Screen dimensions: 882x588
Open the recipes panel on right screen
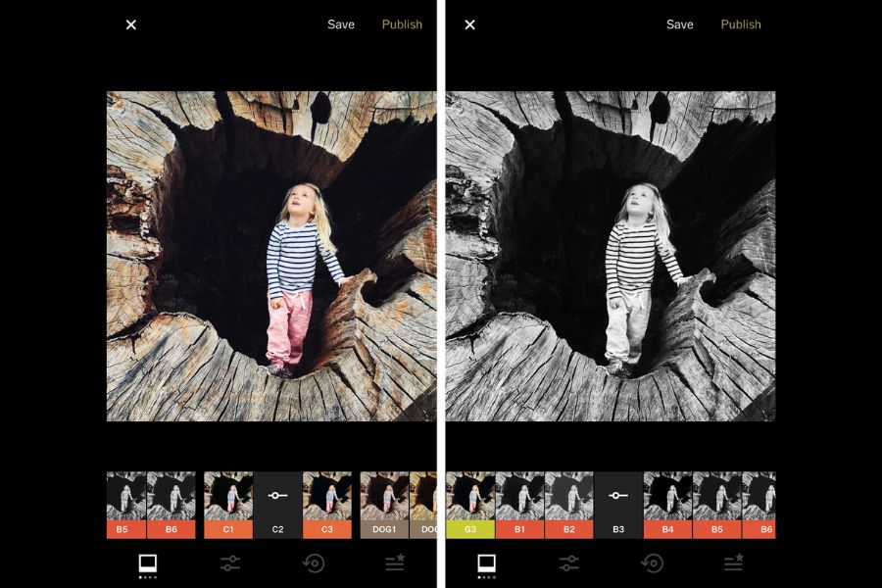point(733,563)
